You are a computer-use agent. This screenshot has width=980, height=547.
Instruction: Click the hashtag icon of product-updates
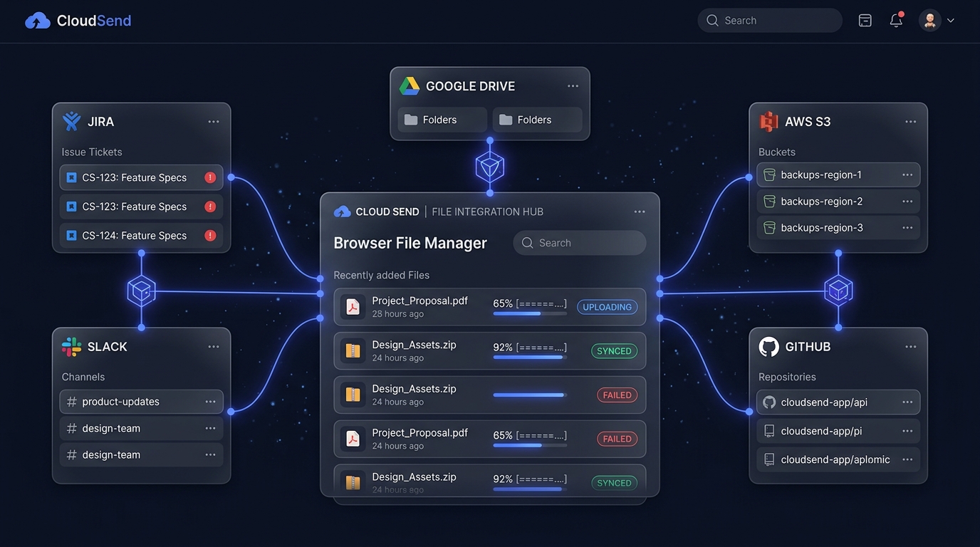click(x=71, y=402)
